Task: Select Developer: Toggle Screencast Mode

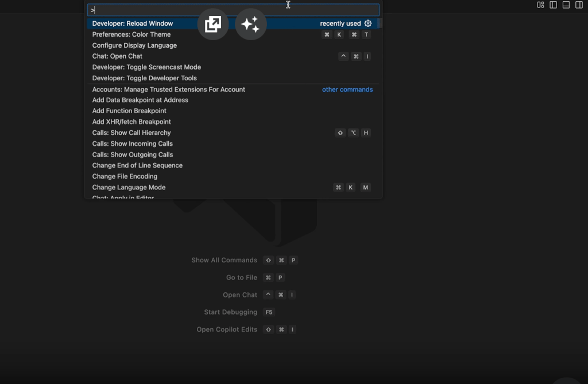Action: [233, 67]
